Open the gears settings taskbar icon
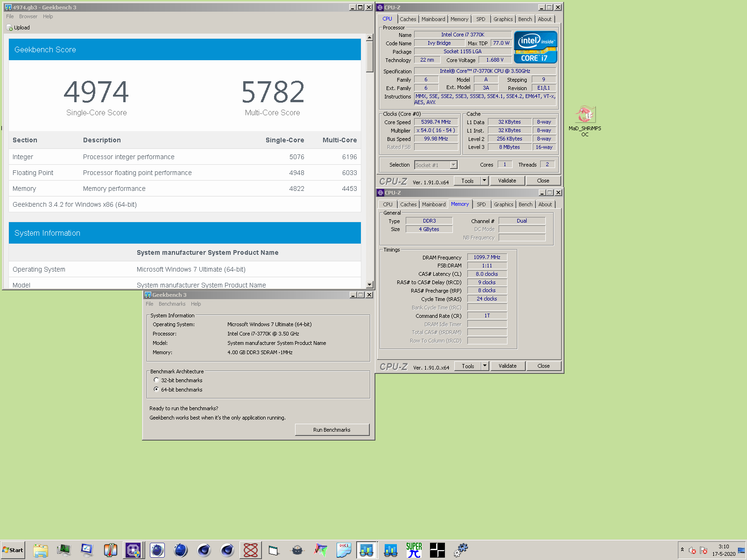The image size is (747, 560). (461, 550)
